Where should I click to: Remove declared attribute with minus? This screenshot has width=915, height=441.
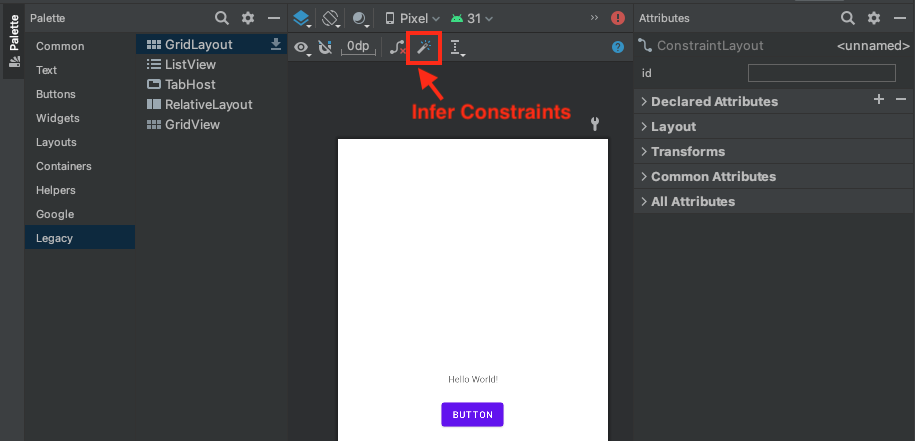[900, 100]
